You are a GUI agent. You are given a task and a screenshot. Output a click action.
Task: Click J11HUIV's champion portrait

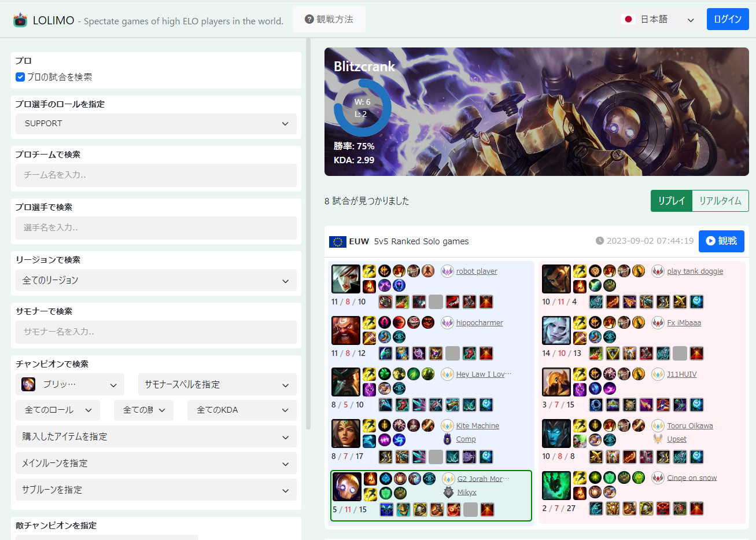556,382
